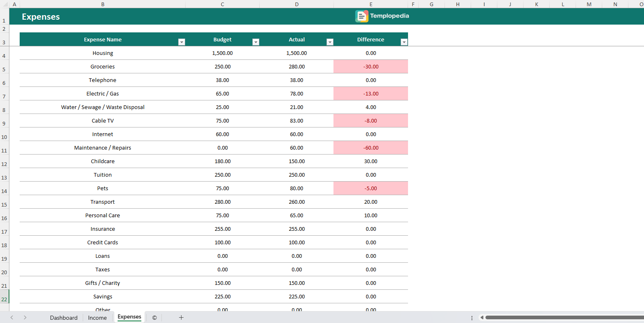
Task: Click the horizontal scrollbar thumb
Action: 565,317
